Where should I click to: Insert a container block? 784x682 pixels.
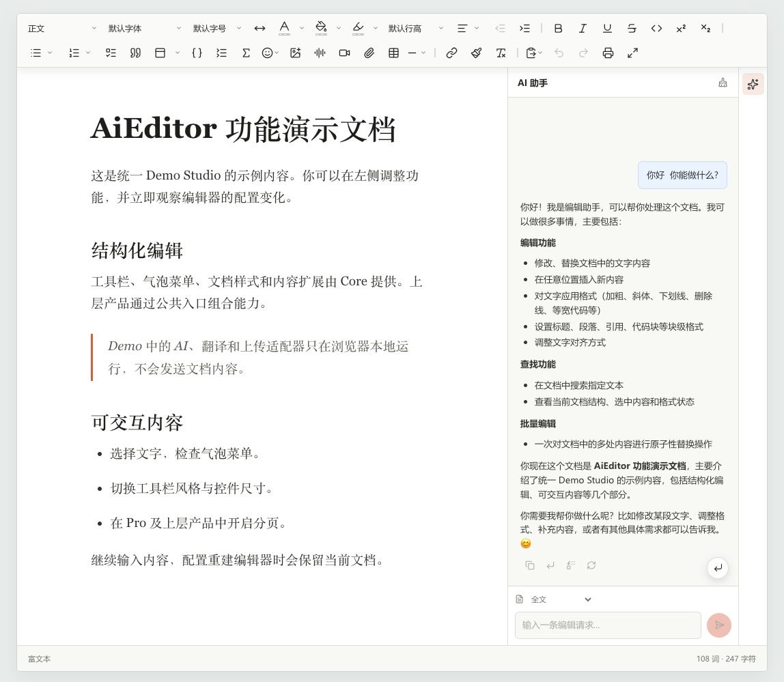[160, 53]
